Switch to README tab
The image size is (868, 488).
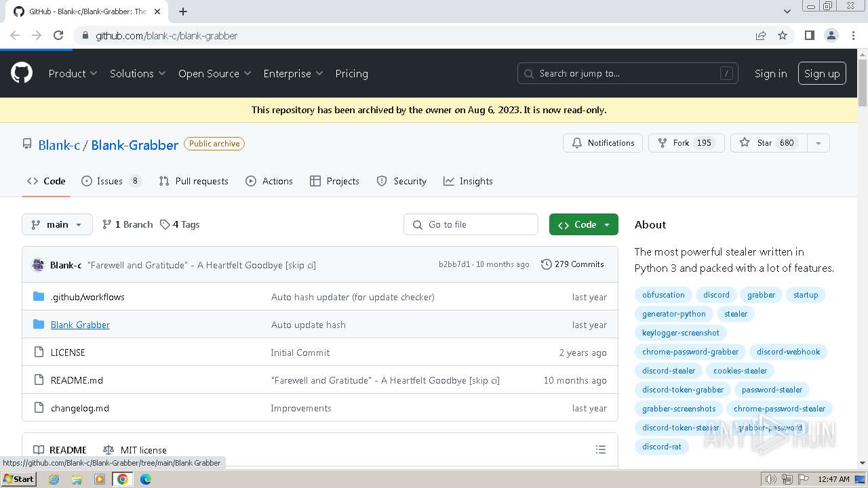(x=60, y=450)
